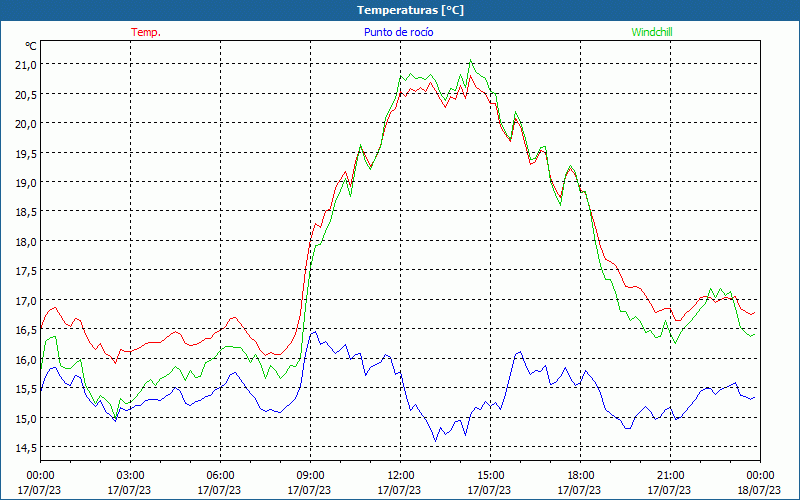Select the red 'Temp.' legend label
Screen dimensions: 800x500
146,32
